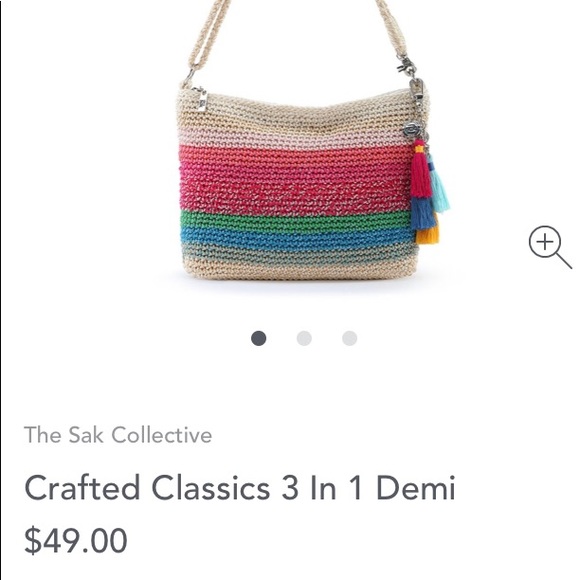Click the green stripe on the bag
Viewport: 580px width, 580px height.
point(296,219)
